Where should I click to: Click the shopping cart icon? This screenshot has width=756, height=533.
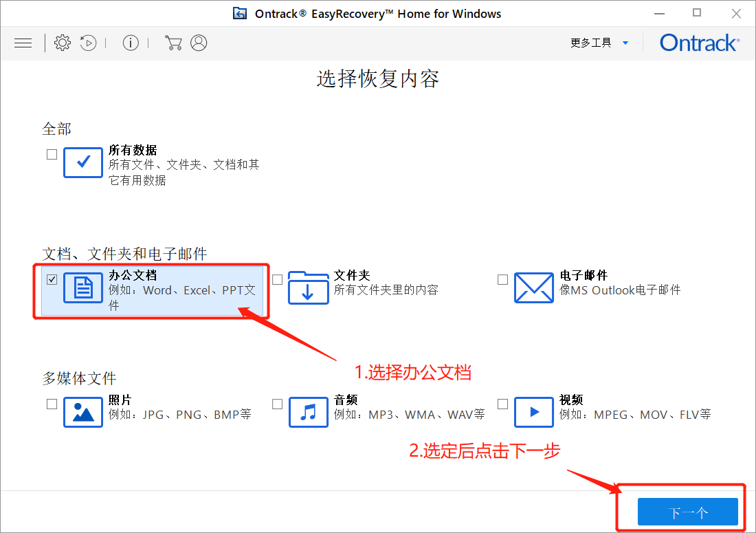[173, 43]
